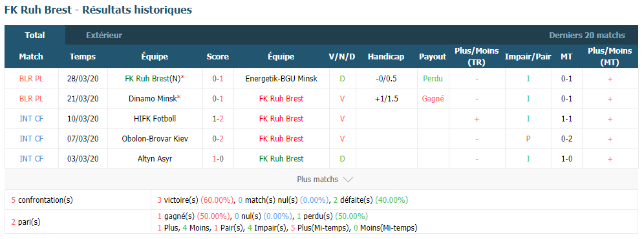Open BLR PL league on 28/03/20 row
Screen dimensions: 644x239
pyautogui.click(x=31, y=78)
